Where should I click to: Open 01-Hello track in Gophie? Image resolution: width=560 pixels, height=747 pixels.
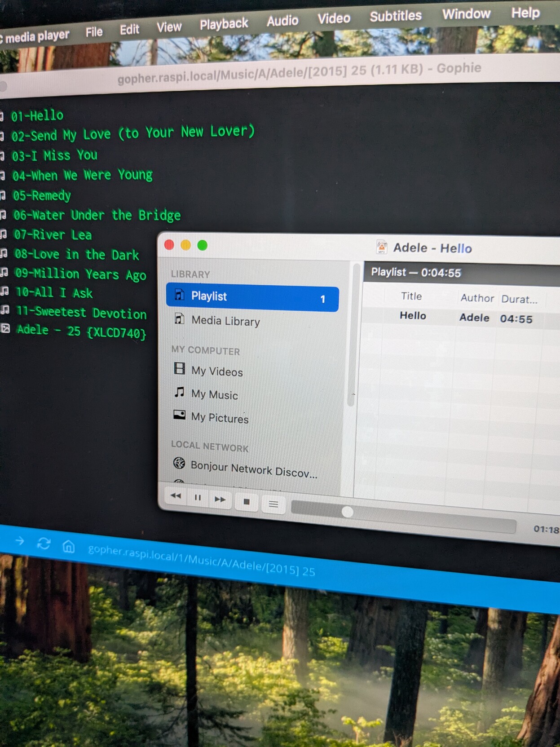click(x=37, y=116)
